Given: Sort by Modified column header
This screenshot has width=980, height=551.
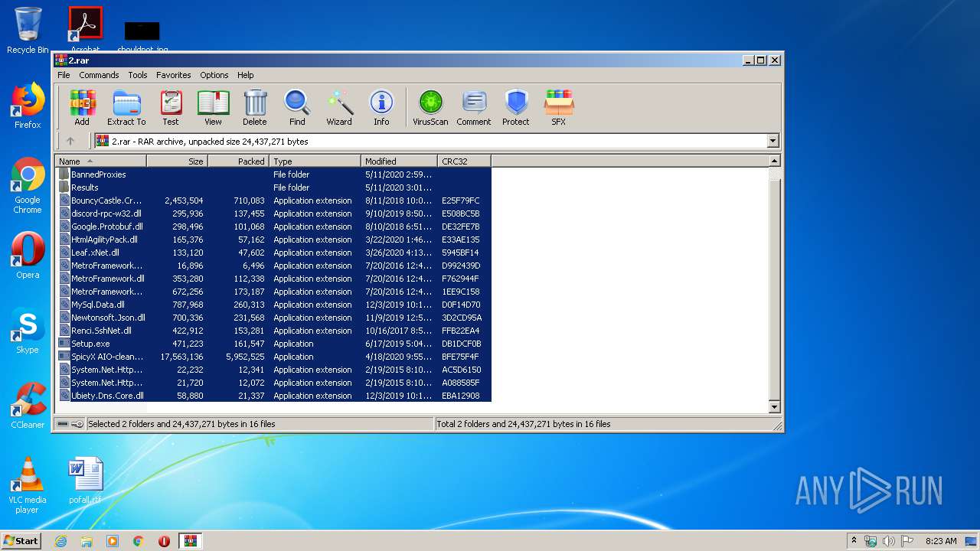Looking at the screenshot, I should coord(399,161).
